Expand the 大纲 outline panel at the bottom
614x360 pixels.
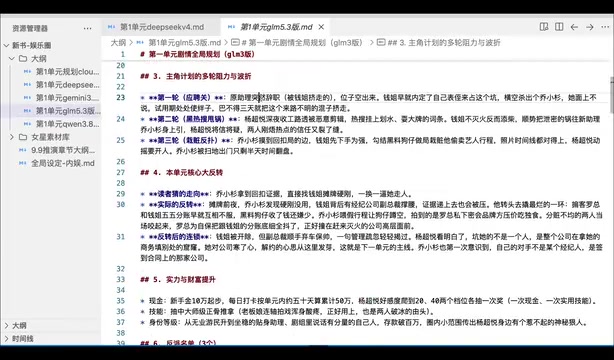click(x=6, y=326)
